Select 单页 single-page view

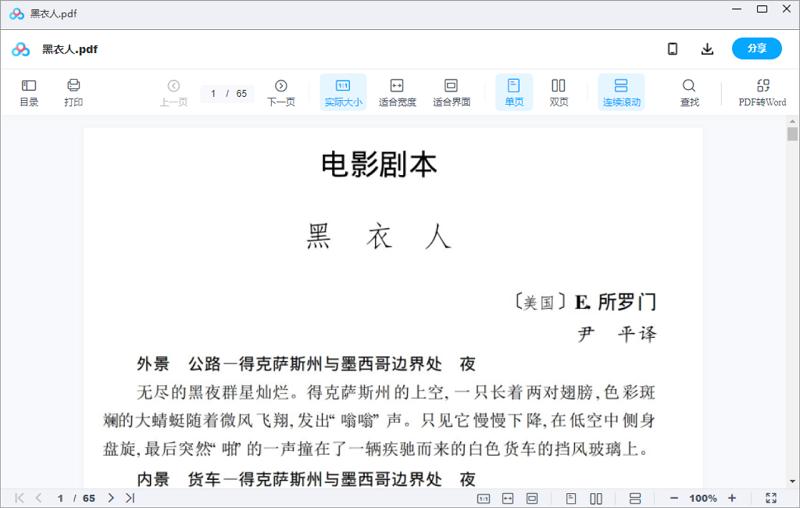pyautogui.click(x=514, y=92)
